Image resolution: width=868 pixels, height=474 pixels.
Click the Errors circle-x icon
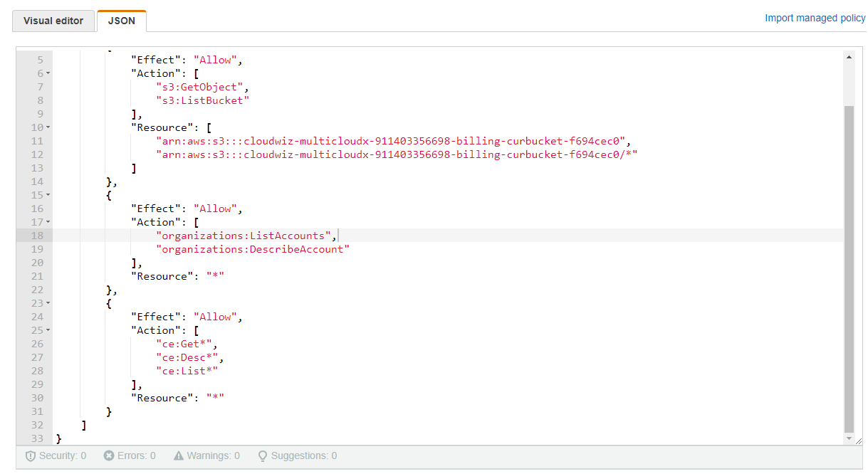(x=108, y=455)
